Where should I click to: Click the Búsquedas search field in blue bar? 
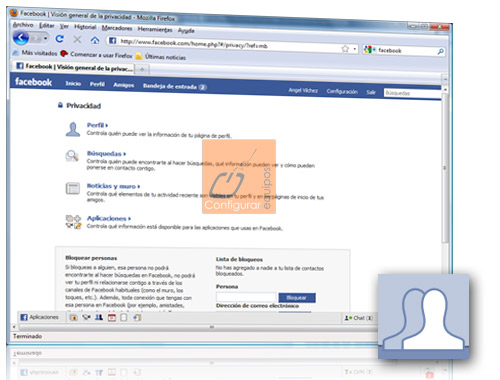click(x=412, y=93)
